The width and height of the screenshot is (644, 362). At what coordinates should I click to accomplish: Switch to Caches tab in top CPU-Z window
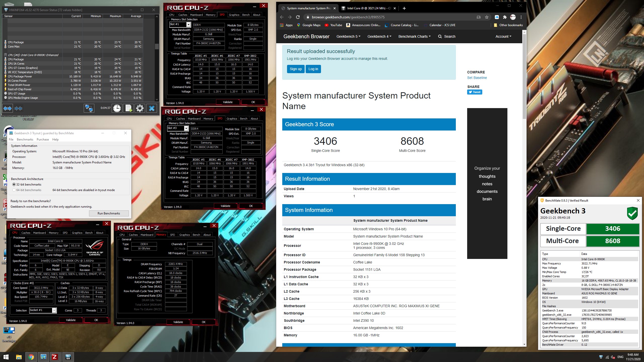183,15
